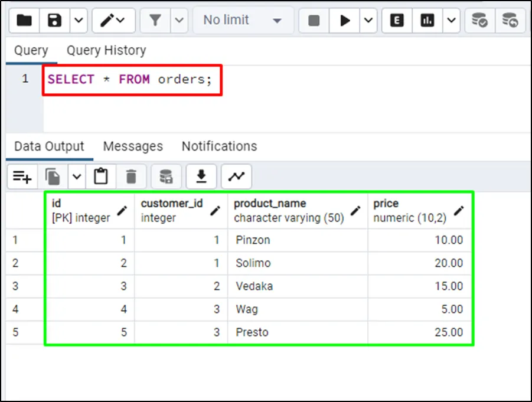Click the Explain Analyze chart icon
The image size is (532, 402).
tap(427, 21)
